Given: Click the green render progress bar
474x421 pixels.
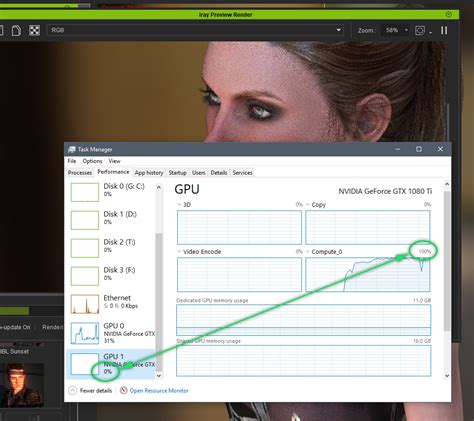Looking at the screenshot, I should 14,311.
